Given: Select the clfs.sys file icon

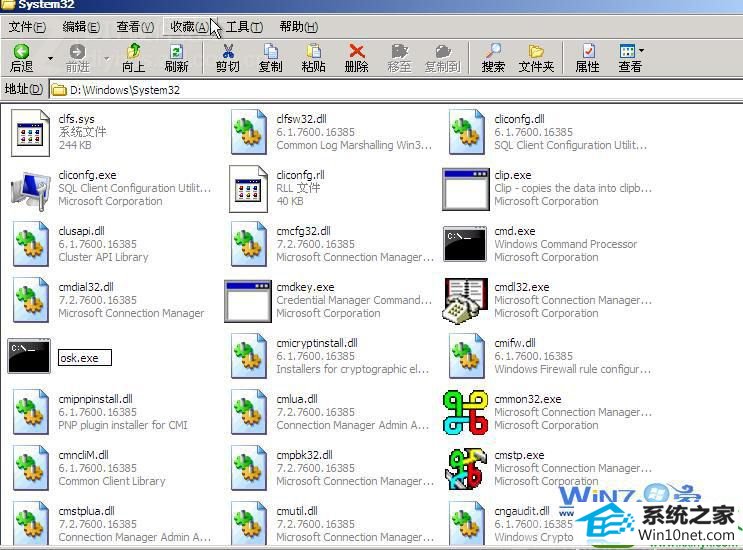Looking at the screenshot, I should [x=30, y=133].
